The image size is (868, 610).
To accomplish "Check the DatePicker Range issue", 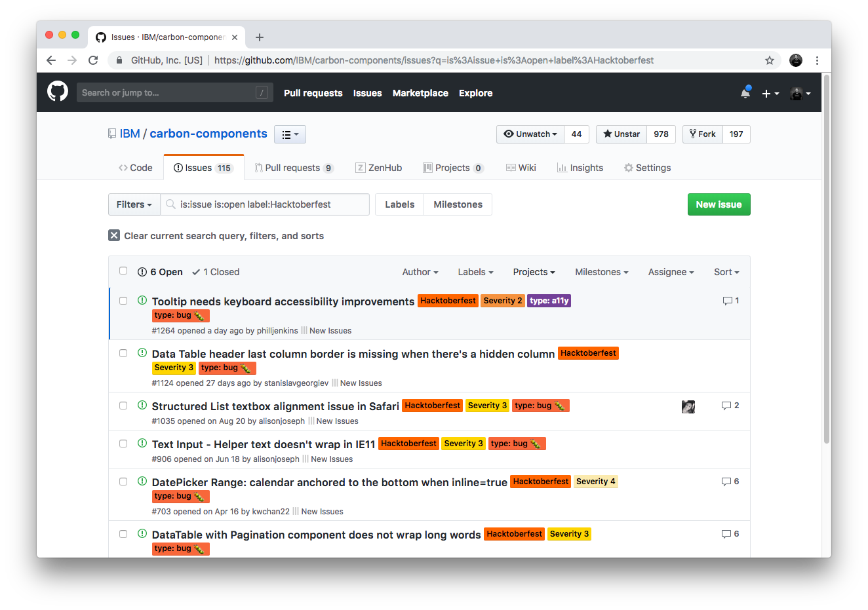I will pos(123,482).
